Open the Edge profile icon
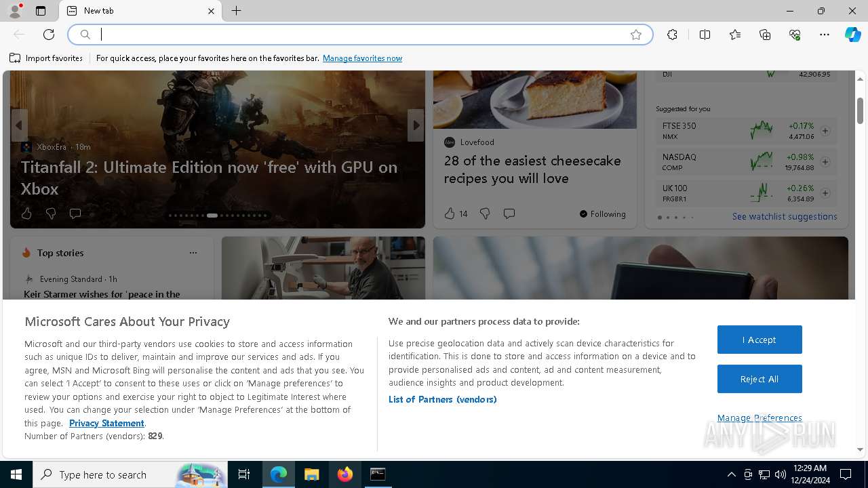Screen dimensions: 868x488 coord(14,11)
